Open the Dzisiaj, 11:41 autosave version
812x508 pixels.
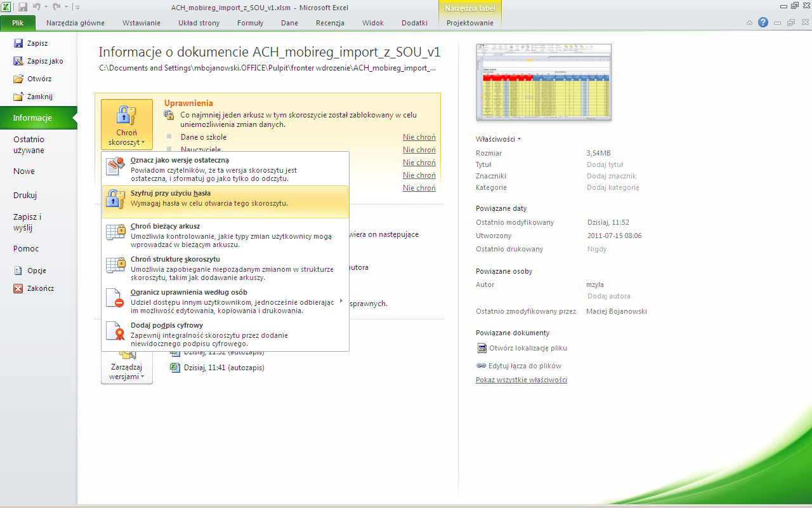224,367
